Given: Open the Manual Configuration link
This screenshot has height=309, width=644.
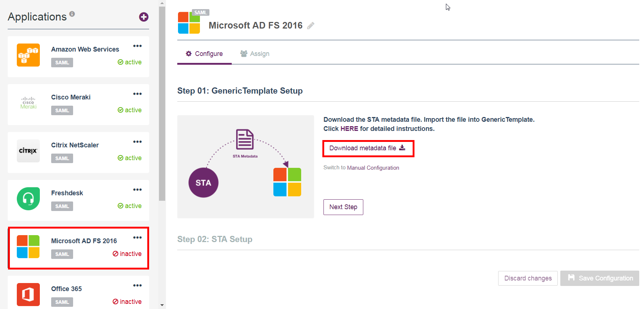Looking at the screenshot, I should click(373, 168).
